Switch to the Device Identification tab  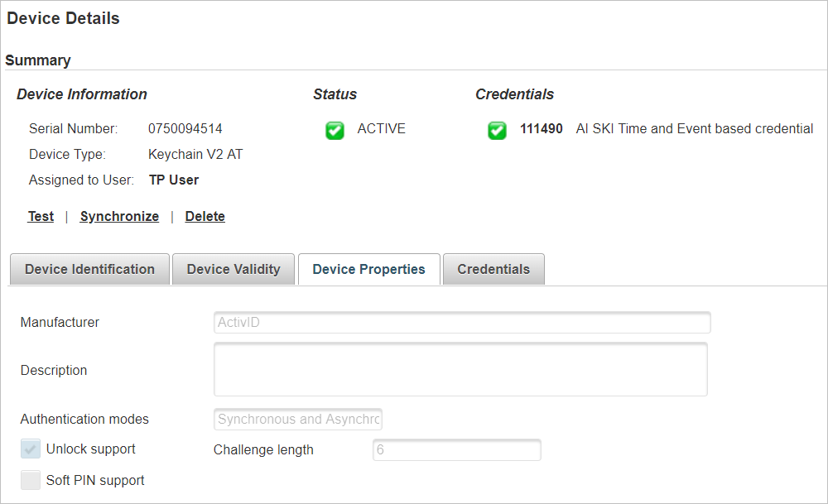[x=89, y=269]
